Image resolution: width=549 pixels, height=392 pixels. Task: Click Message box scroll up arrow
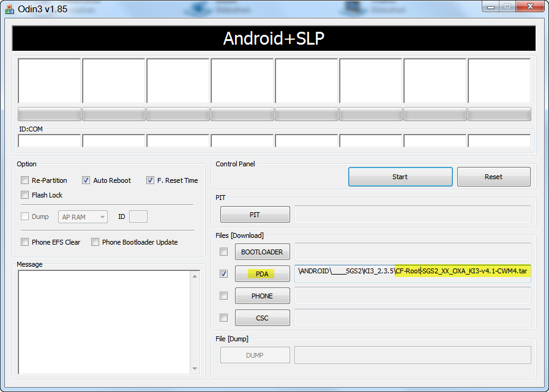tap(195, 276)
